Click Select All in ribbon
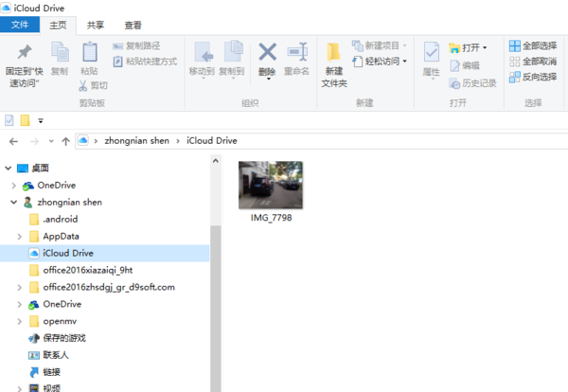The height and width of the screenshot is (392, 568). coord(533,45)
